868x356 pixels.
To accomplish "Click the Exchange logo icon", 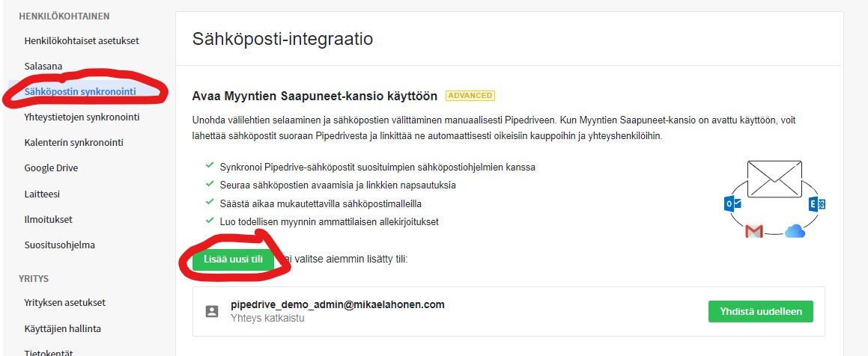I will (816, 204).
